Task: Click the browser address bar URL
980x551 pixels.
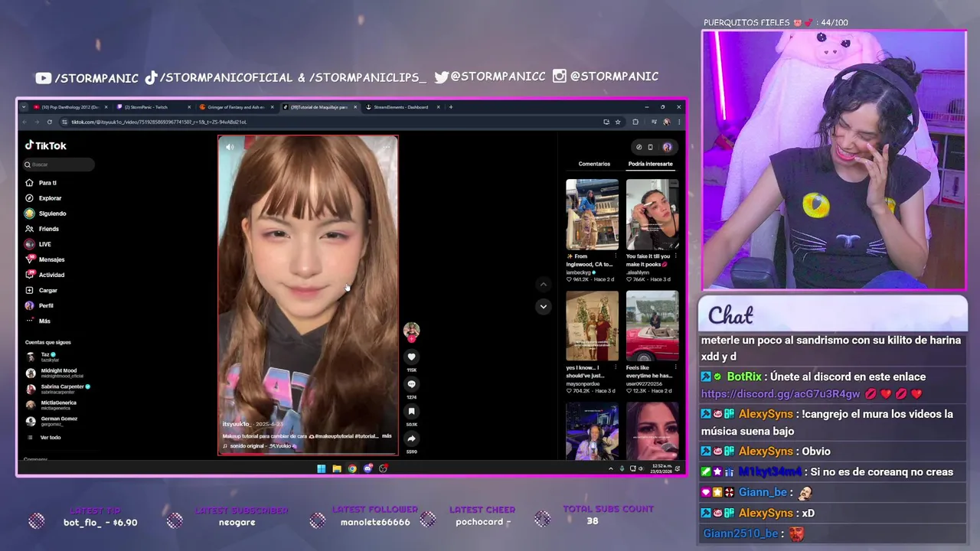Action: [158, 122]
